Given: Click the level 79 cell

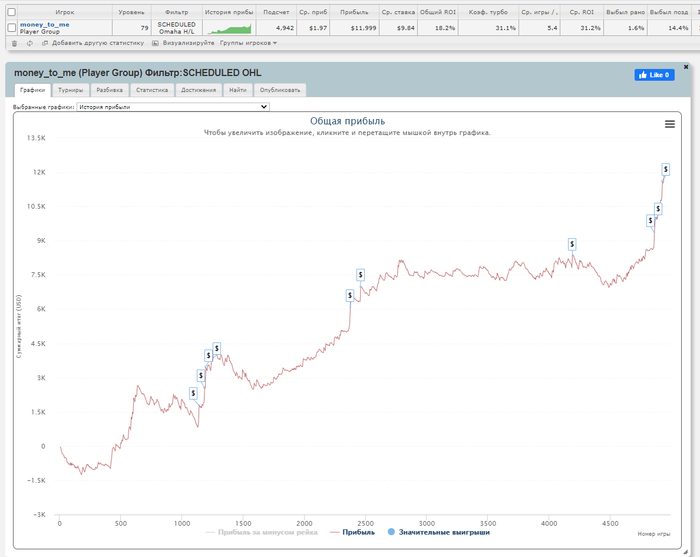Looking at the screenshot, I should (132, 28).
